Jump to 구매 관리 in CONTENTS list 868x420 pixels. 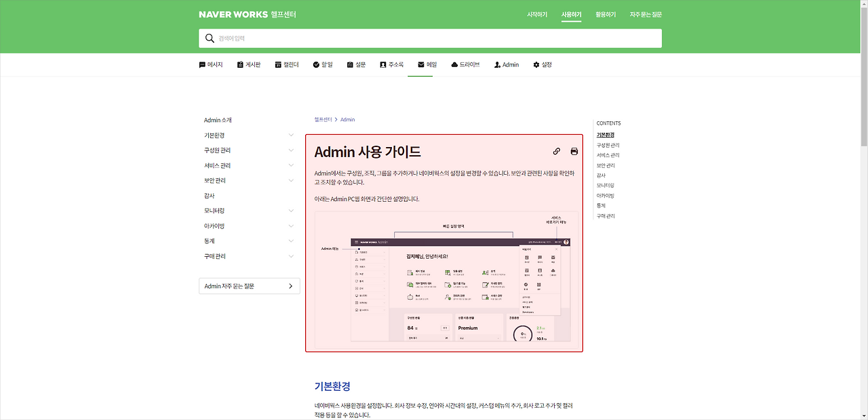point(606,215)
